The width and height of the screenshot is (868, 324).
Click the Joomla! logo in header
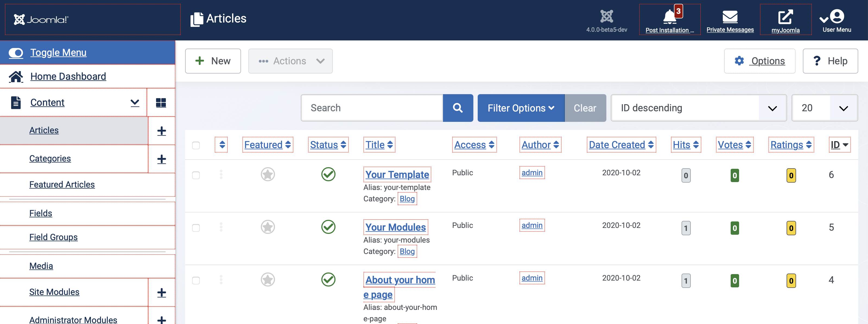tap(41, 20)
